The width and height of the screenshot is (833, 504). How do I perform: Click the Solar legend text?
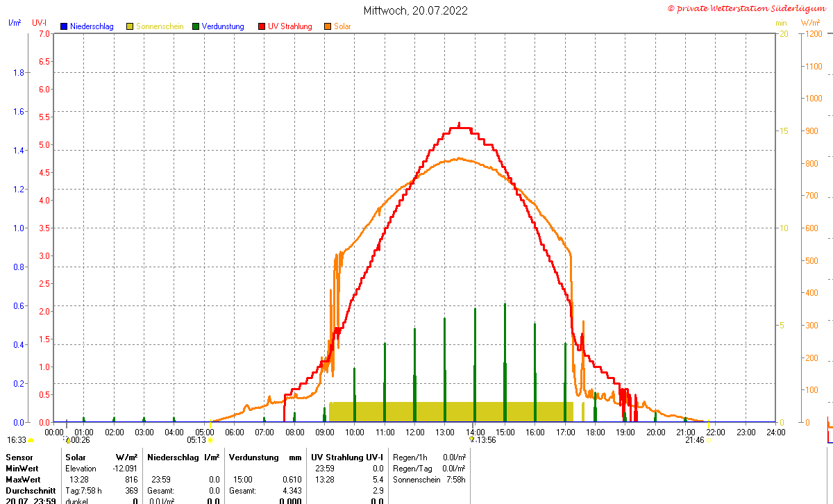click(x=342, y=26)
